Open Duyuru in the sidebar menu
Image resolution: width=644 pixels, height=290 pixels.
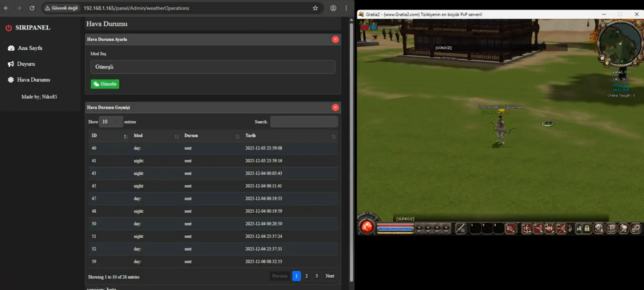coord(26,64)
